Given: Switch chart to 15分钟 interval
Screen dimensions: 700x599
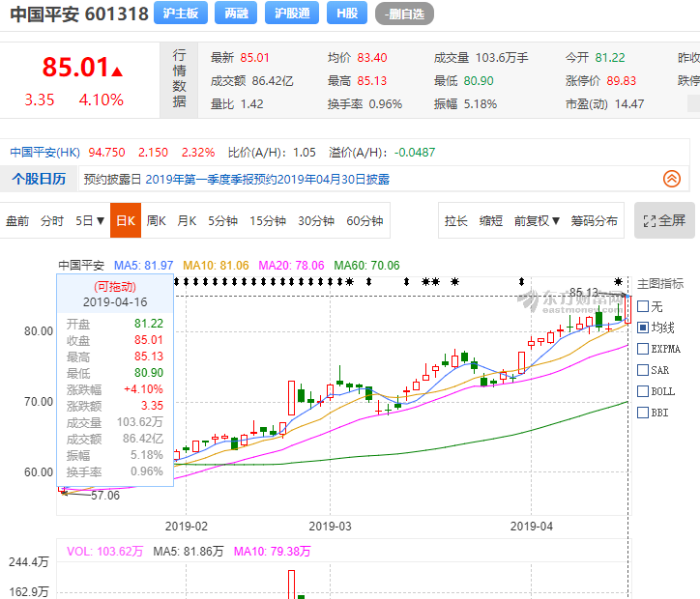Looking at the screenshot, I should (268, 221).
